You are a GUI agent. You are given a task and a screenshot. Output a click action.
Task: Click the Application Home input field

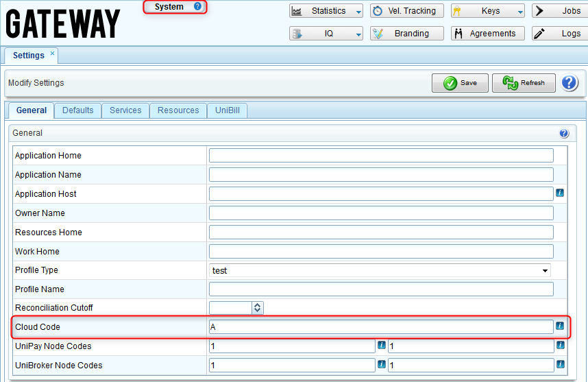381,156
